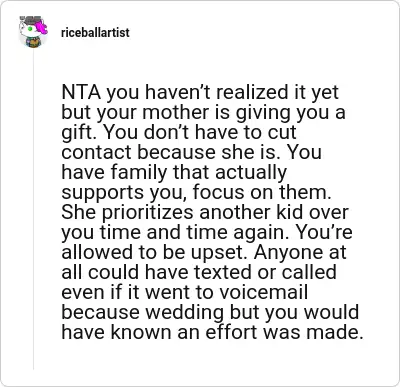The height and width of the screenshot is (387, 400).
Task: Collapse the comment via vertical thread line
Action: [33, 210]
